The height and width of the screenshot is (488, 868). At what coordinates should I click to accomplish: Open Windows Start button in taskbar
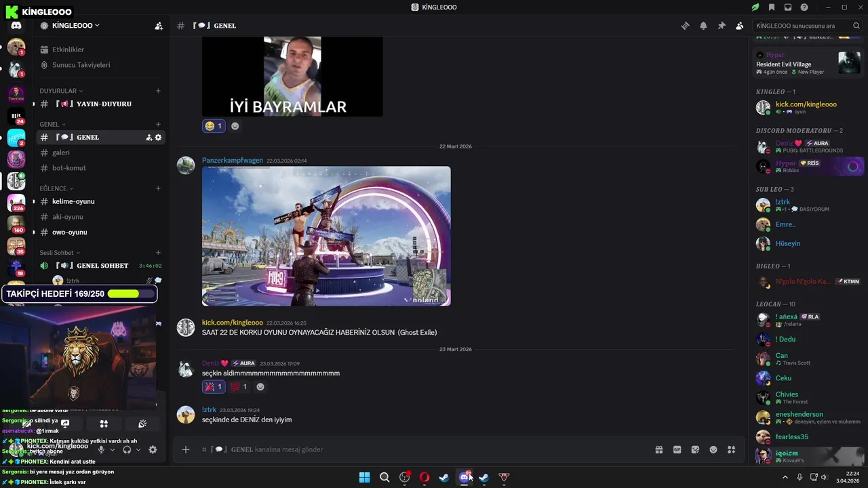pos(365,477)
